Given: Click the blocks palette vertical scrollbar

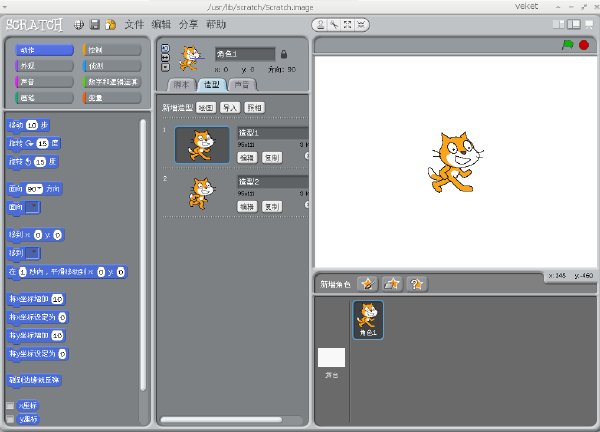Looking at the screenshot, I should pos(143,255).
